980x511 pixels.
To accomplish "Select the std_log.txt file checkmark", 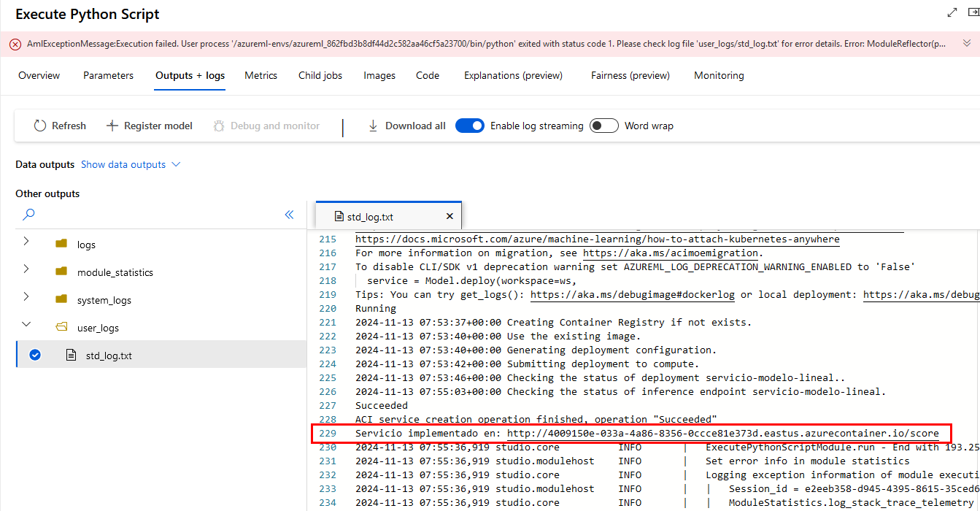I will coord(35,356).
